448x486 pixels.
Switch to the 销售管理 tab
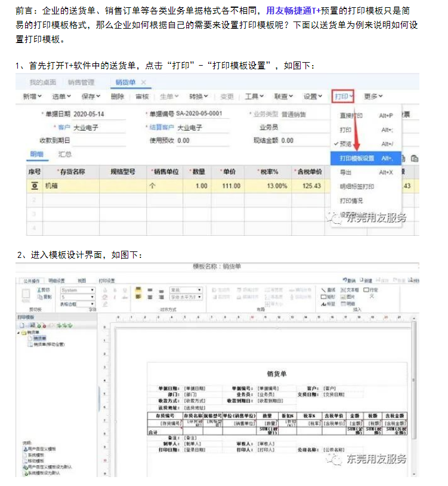coord(81,82)
